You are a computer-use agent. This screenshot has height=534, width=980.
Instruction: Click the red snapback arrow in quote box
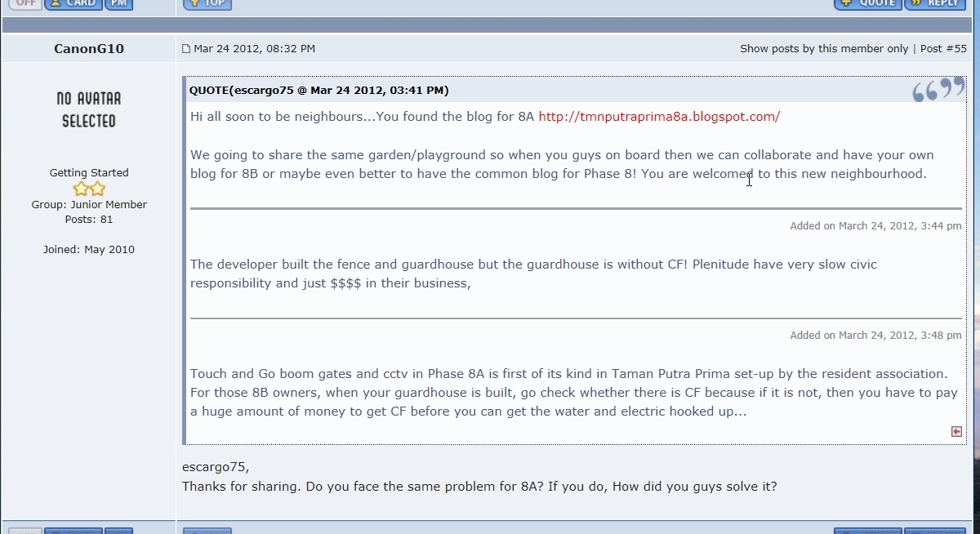[956, 431]
